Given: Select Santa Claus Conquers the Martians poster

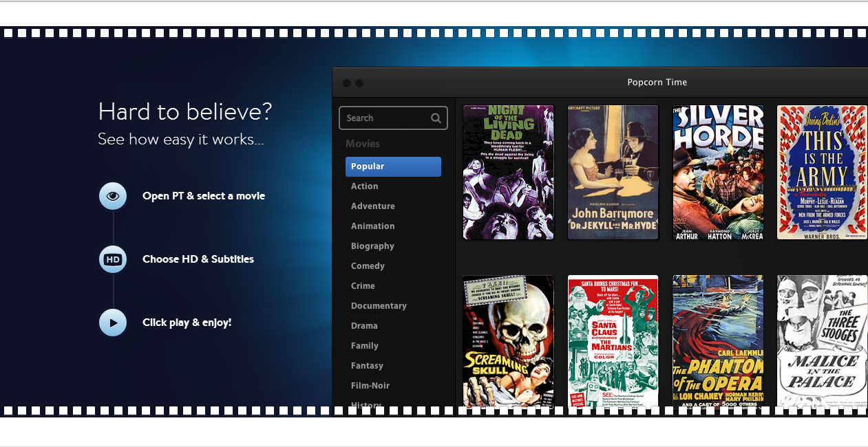Looking at the screenshot, I should point(613,341).
